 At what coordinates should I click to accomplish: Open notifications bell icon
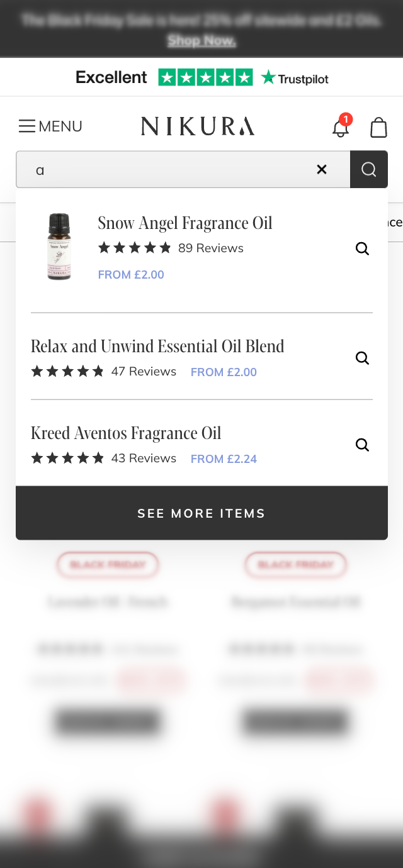click(x=341, y=127)
